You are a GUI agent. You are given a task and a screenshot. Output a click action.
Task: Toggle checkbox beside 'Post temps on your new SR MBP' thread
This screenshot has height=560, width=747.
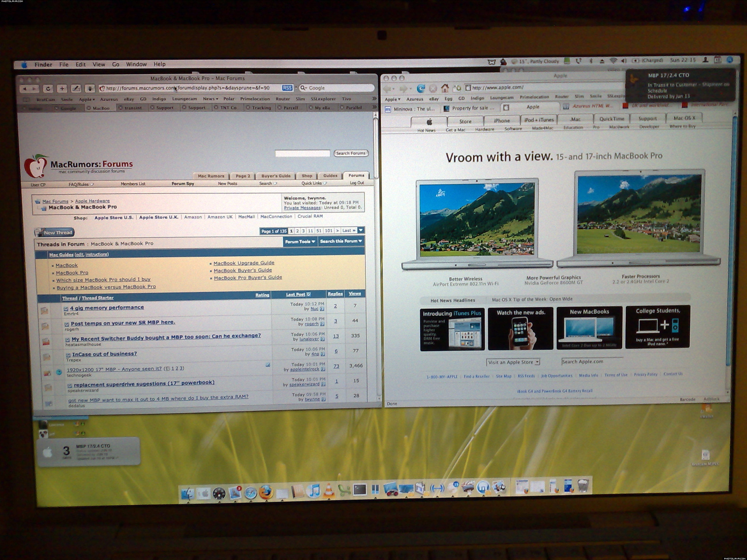[x=67, y=324]
